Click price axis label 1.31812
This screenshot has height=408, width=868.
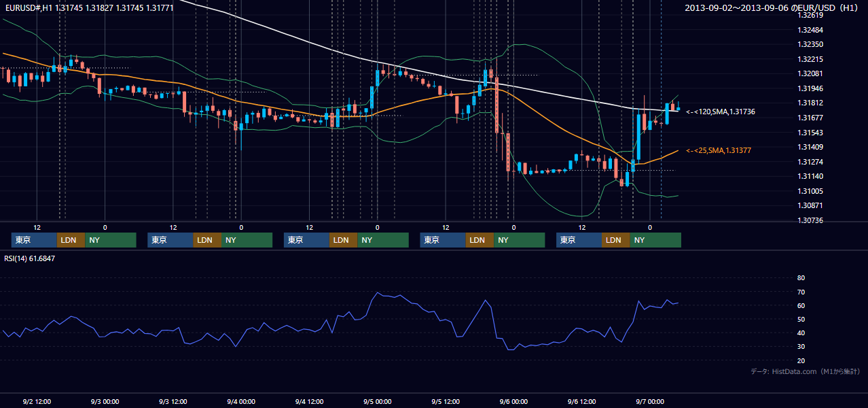810,103
